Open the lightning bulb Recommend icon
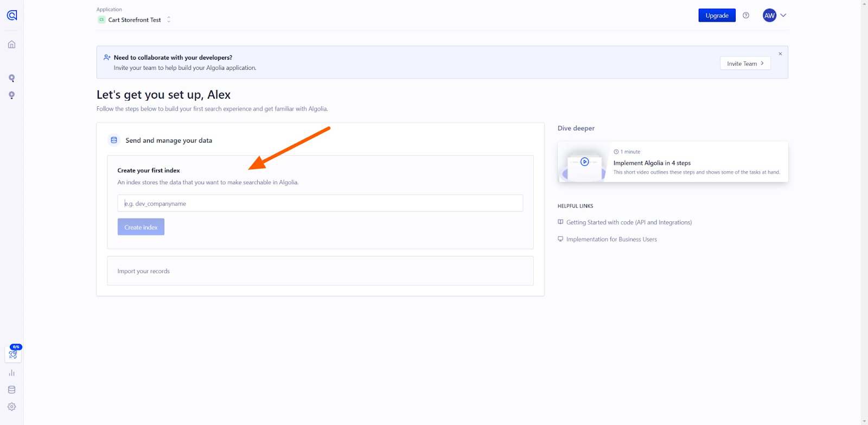868x425 pixels. [11, 95]
